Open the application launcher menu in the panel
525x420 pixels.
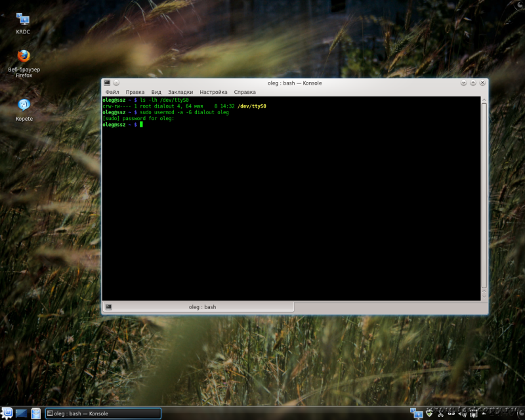(x=7, y=413)
